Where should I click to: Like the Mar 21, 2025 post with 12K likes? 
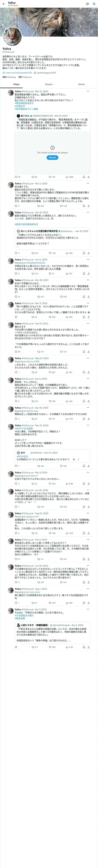52,177
